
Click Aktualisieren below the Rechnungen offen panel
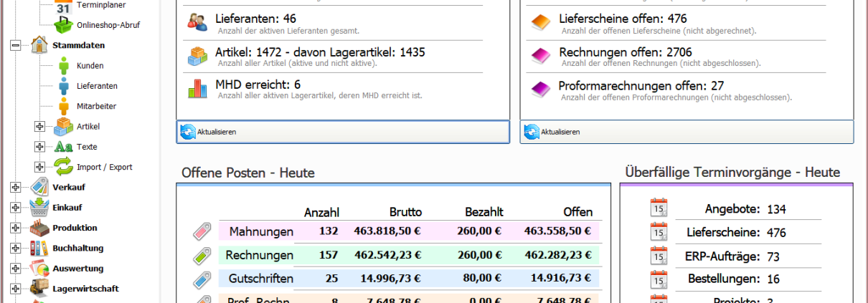tap(687, 132)
